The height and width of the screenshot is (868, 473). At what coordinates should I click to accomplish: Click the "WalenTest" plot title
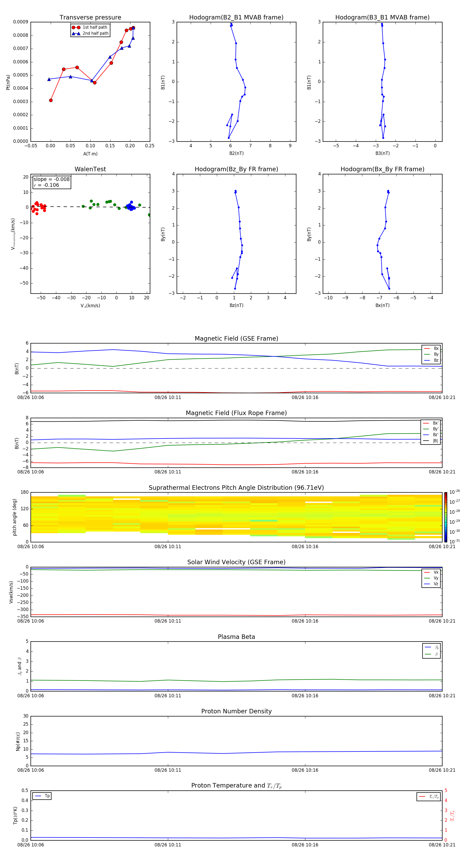tap(90, 169)
